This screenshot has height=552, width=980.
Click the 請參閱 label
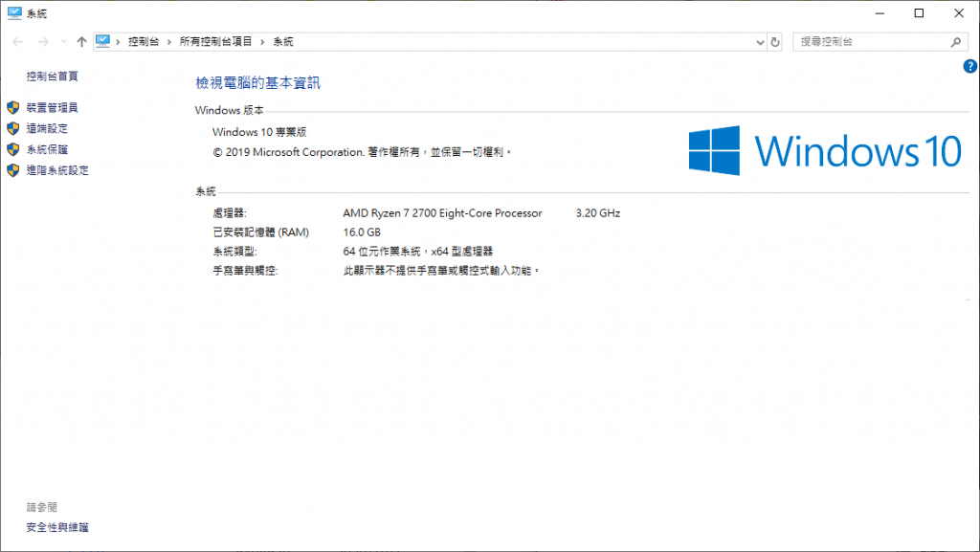click(x=42, y=507)
